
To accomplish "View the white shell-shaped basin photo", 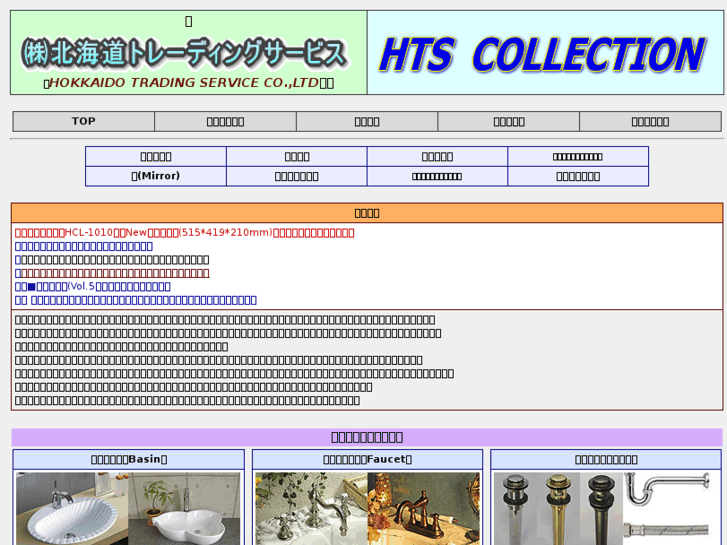I will coord(72,509).
